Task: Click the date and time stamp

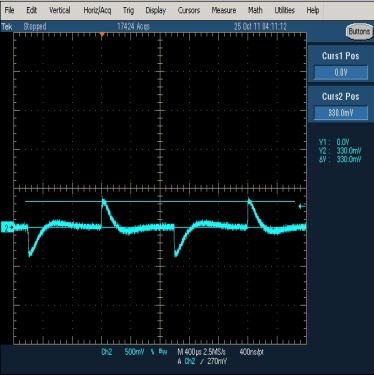Action: pyautogui.click(x=260, y=27)
